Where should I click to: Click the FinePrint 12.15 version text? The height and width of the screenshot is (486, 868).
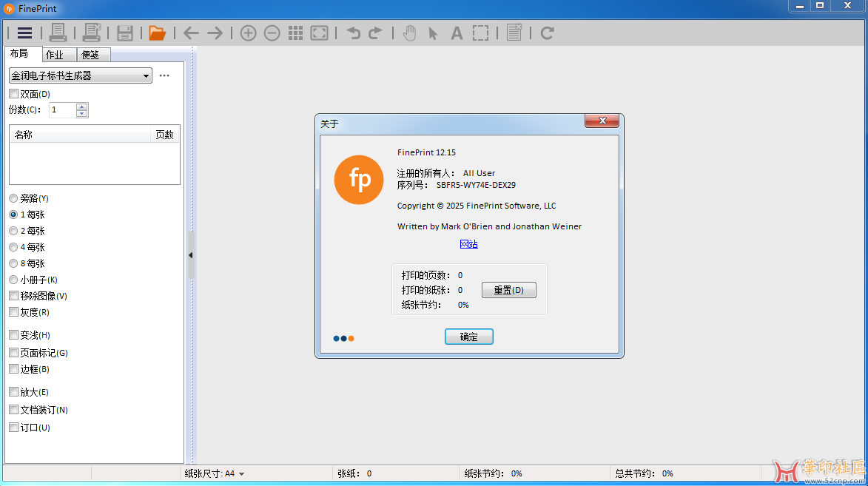click(426, 152)
